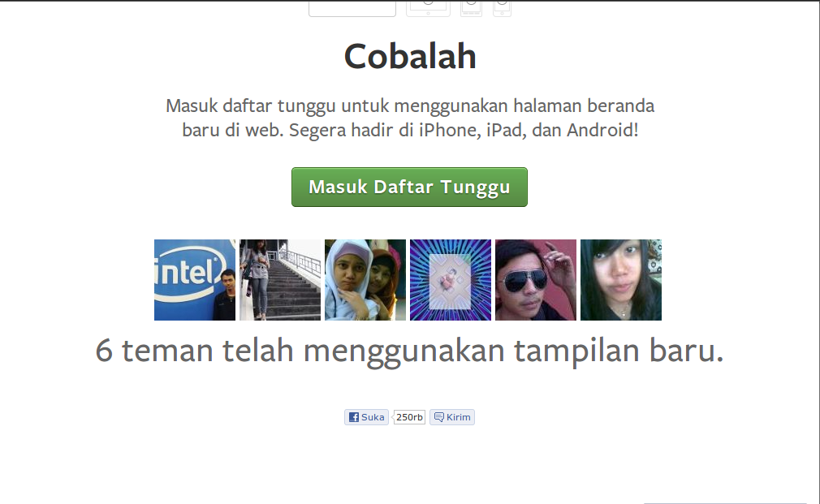
Task: Click the 6 teman telah menggunakan text
Action: [x=299, y=351]
